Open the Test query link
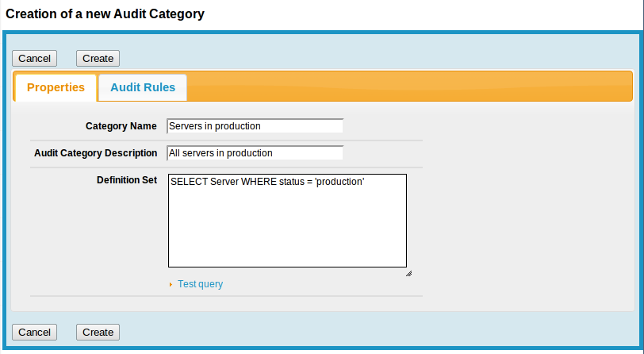Screen dimensions: 644x354 coord(200,284)
